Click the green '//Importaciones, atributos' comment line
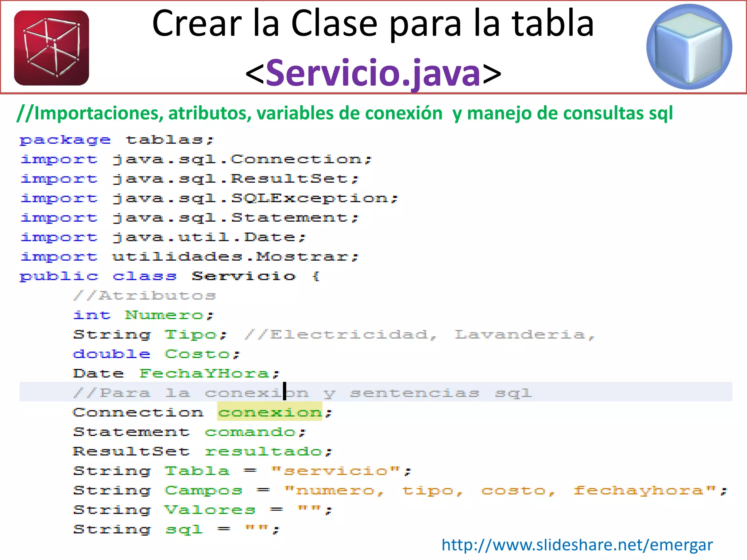Viewport: 747px width, 560px height. [345, 113]
